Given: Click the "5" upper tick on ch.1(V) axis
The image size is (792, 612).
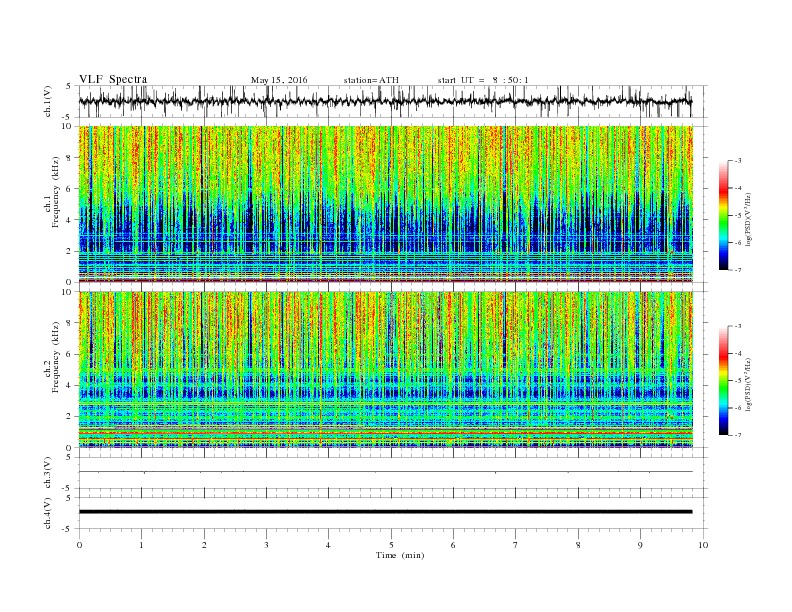Looking at the screenshot, I should point(69,86).
